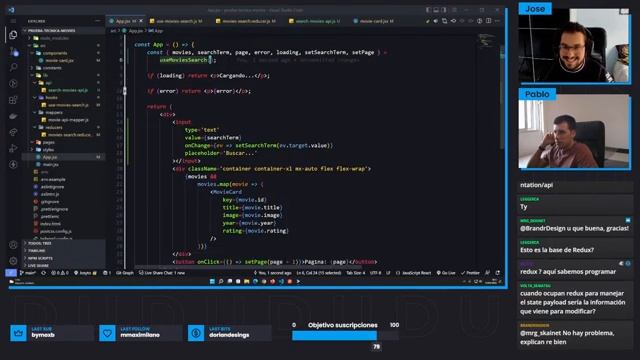Open editor more actions ellipsis menu
The image size is (640, 360).
(497, 21)
